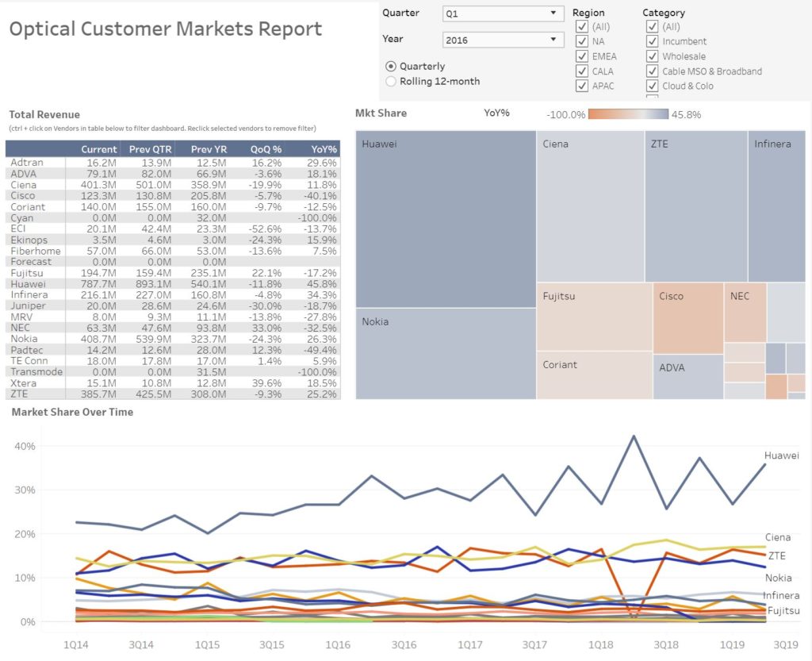Image resolution: width=812 pixels, height=661 pixels.
Task: Click Padtec vendor name in revenue table
Action: pos(27,350)
